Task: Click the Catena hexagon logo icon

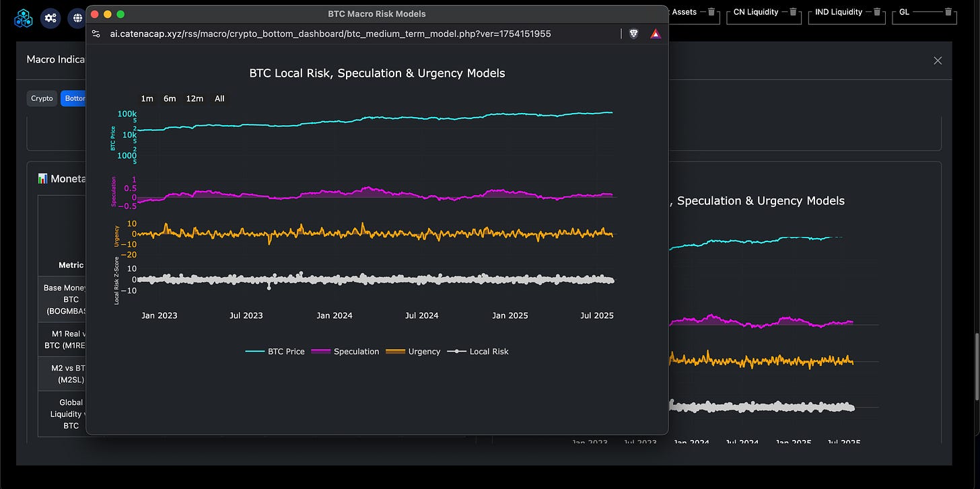Action: click(x=22, y=17)
